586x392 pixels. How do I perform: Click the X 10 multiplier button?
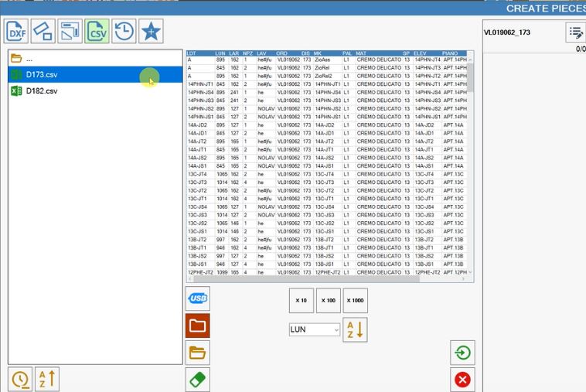(x=302, y=301)
